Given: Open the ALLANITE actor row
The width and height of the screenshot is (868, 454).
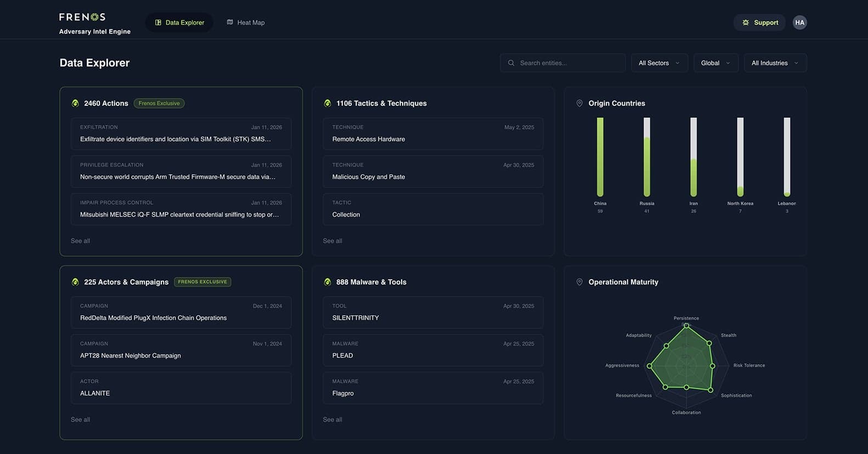Looking at the screenshot, I should (x=181, y=388).
